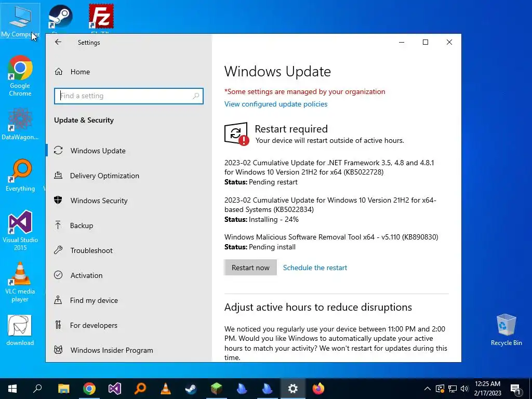Click the Find a setting search box

[x=129, y=96]
